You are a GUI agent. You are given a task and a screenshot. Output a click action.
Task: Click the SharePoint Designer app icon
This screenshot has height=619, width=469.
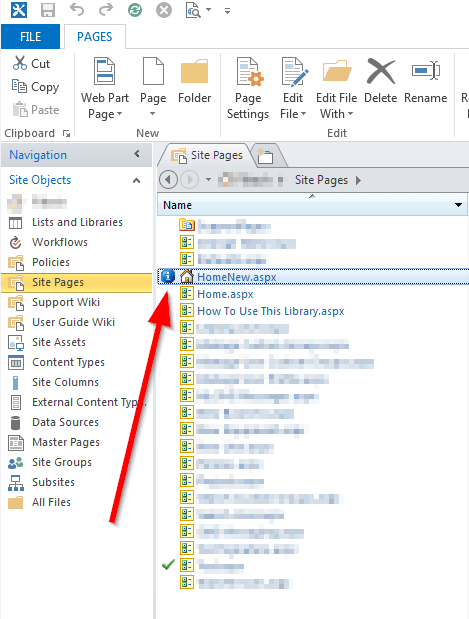click(19, 10)
